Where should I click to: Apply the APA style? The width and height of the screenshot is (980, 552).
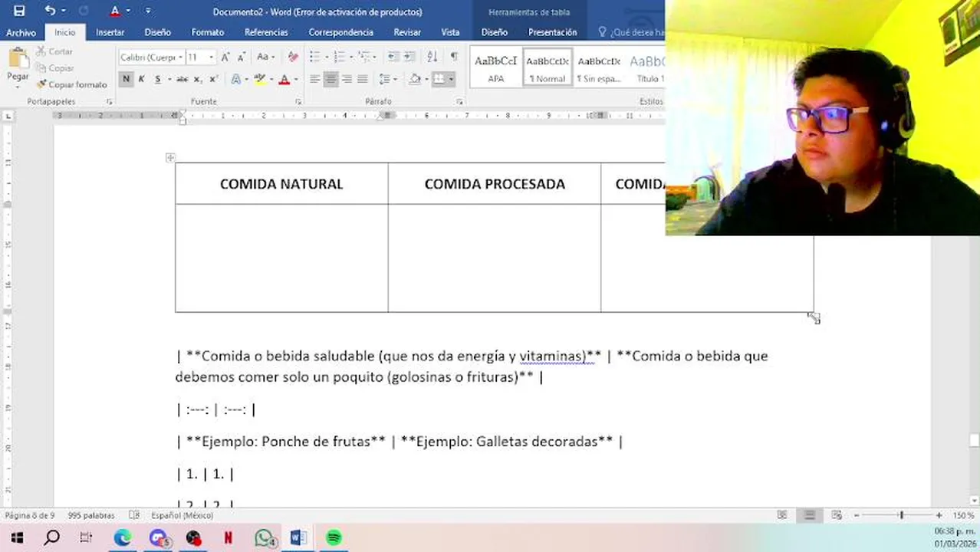(x=495, y=67)
